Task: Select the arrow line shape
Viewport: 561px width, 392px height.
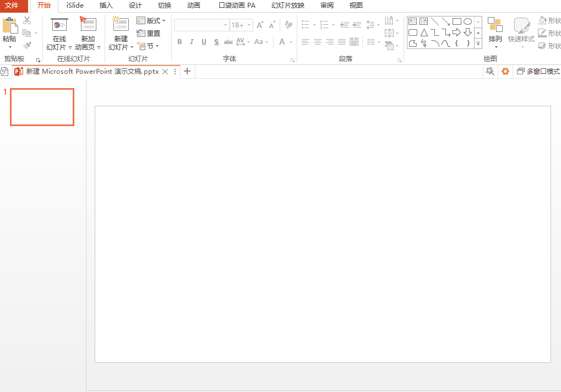Action: coord(446,21)
